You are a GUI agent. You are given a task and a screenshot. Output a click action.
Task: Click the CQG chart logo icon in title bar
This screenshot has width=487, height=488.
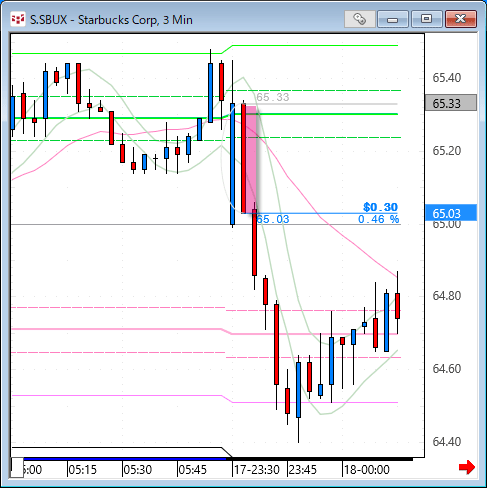pos(17,20)
